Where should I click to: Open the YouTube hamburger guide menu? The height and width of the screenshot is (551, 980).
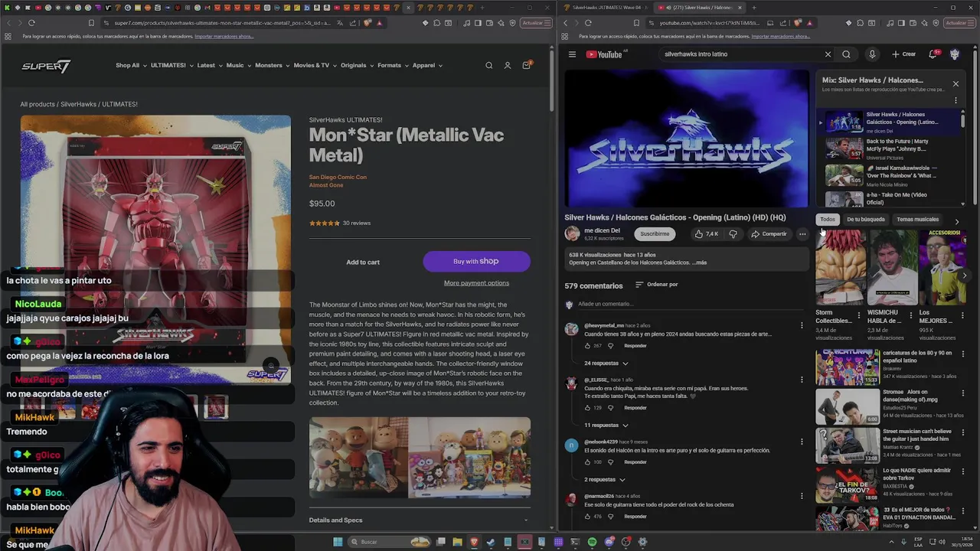pyautogui.click(x=572, y=54)
